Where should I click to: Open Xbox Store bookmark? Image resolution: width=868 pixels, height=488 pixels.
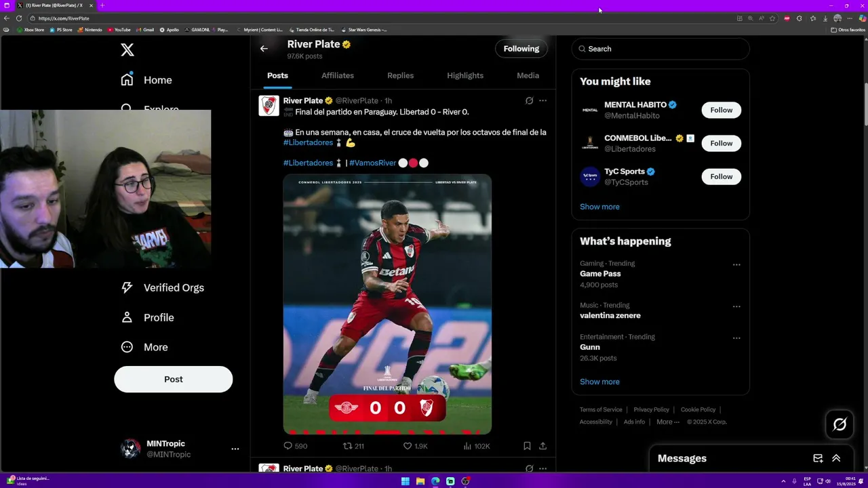pyautogui.click(x=31, y=30)
